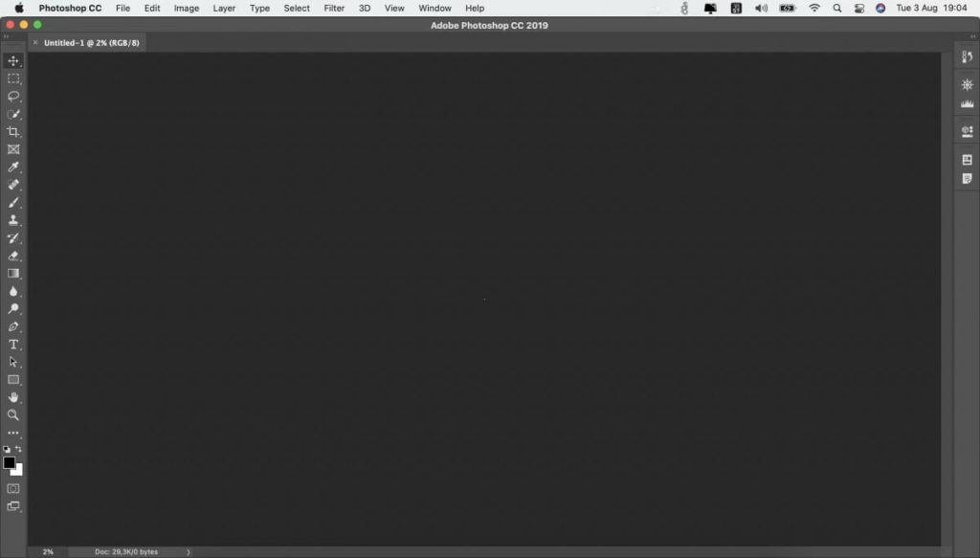Open the Photoshop CC application menu
980x558 pixels.
pos(70,8)
